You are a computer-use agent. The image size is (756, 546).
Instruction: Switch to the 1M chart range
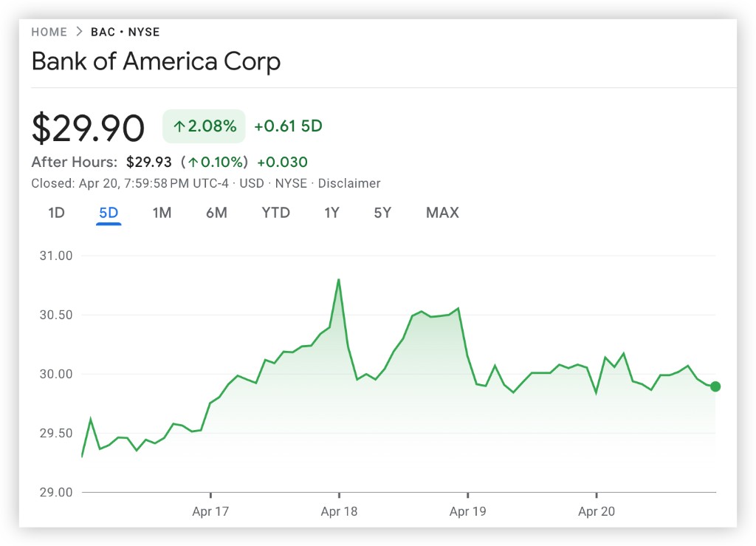(x=162, y=213)
